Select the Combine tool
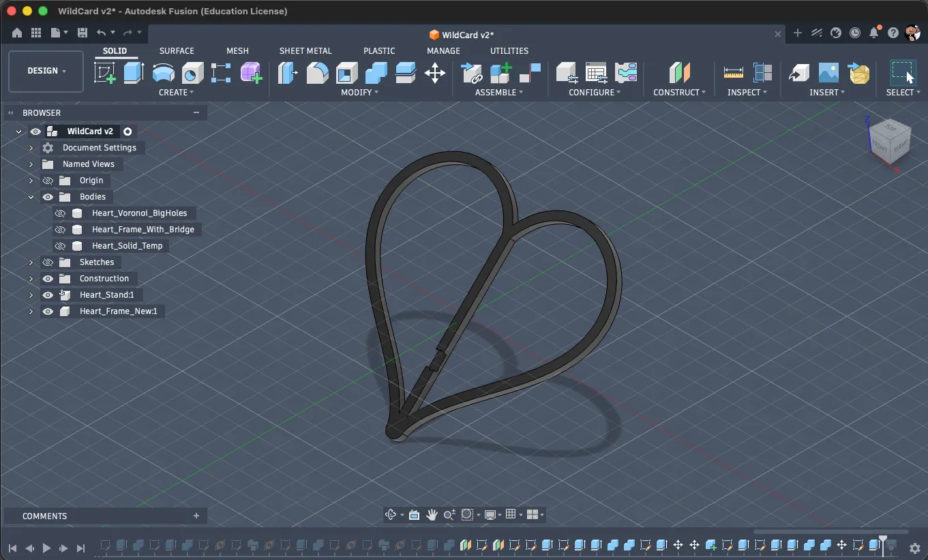 (x=376, y=72)
